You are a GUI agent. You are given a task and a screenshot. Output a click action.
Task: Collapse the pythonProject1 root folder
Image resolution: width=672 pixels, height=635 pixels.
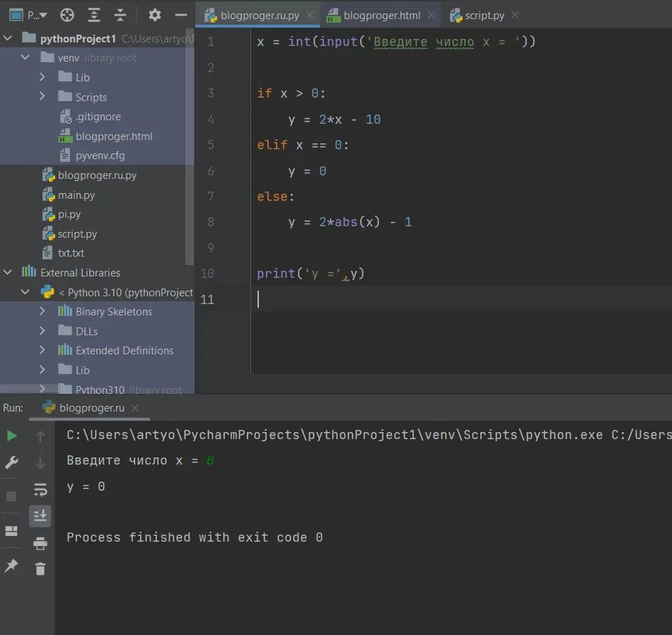[x=8, y=39]
